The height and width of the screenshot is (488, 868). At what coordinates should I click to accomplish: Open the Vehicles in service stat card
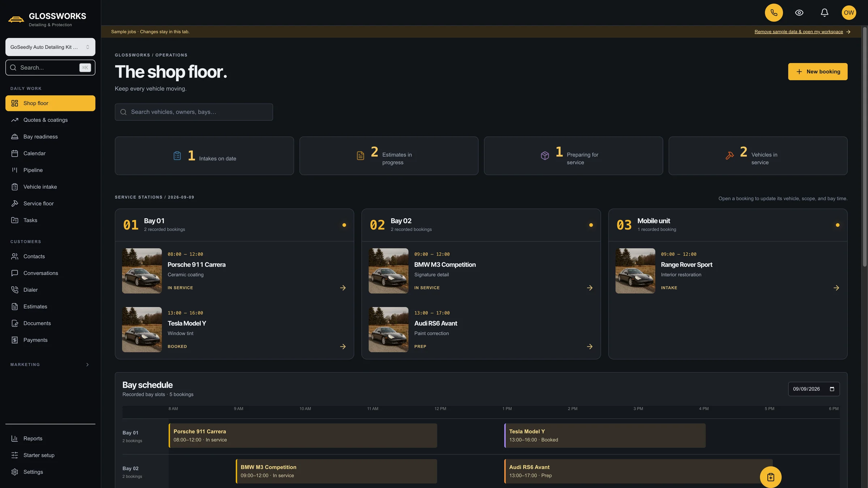click(758, 156)
